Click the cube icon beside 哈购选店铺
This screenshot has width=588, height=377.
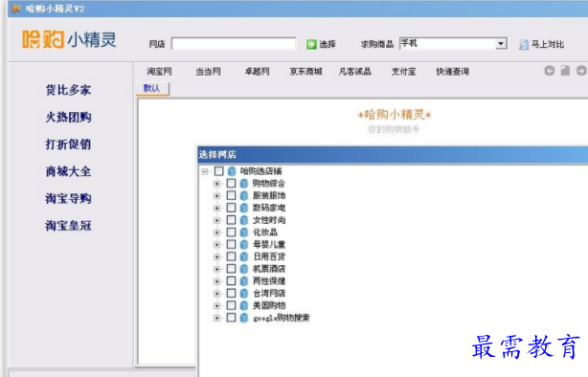click(232, 171)
